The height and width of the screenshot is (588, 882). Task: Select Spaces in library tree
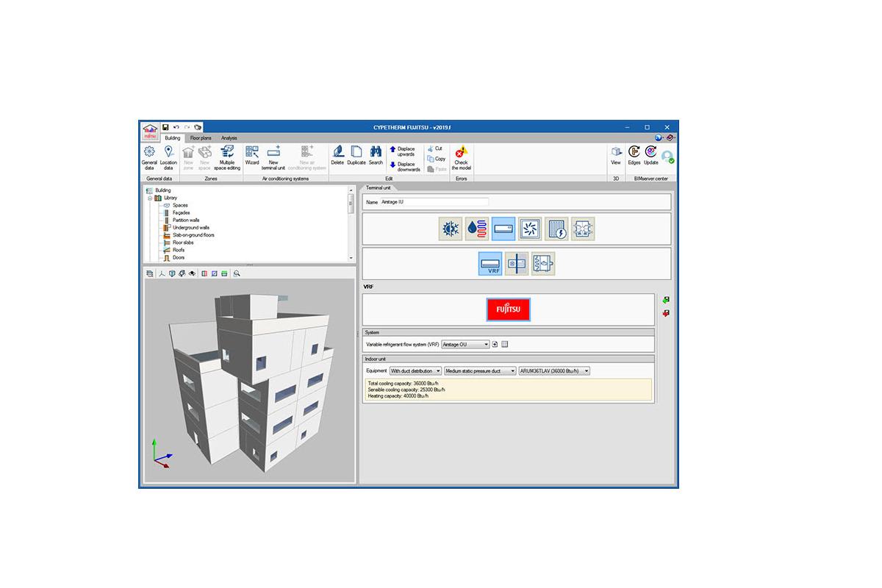(179, 205)
